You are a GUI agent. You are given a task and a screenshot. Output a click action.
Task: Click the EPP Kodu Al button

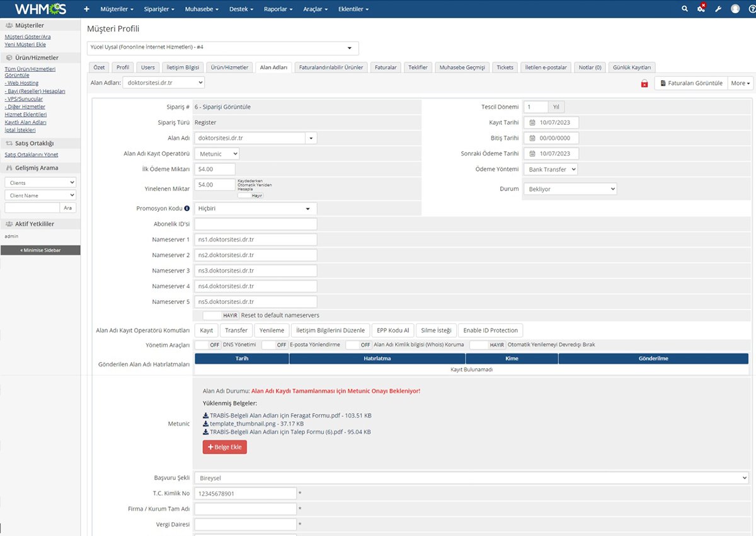392,330
